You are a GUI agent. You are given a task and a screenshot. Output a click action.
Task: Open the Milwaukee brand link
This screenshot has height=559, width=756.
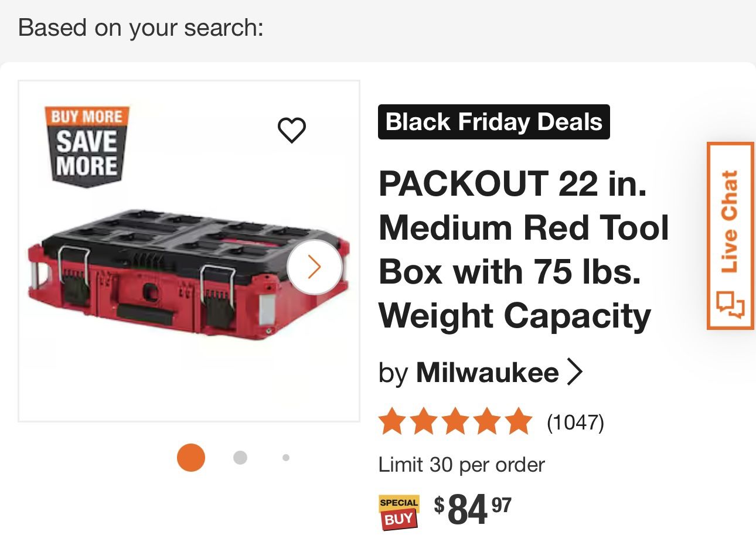coord(486,373)
